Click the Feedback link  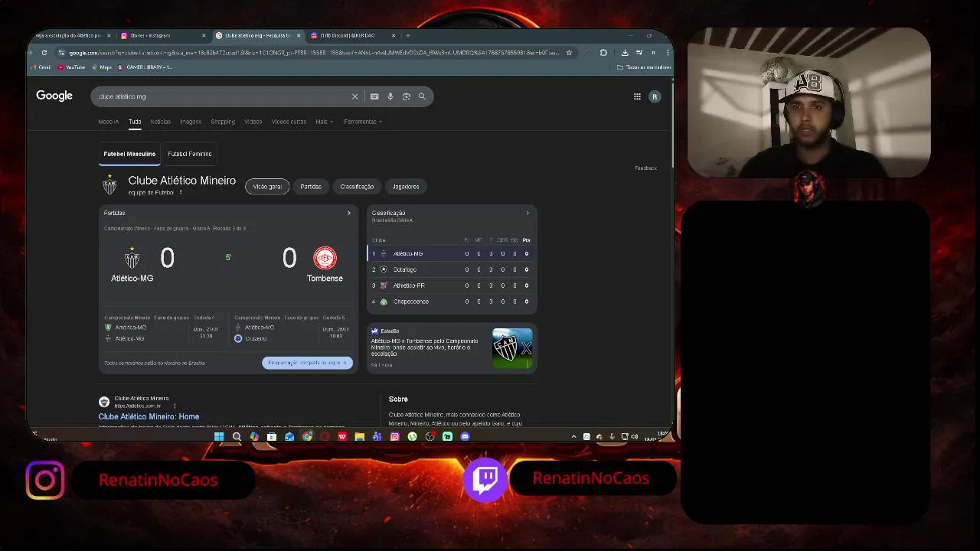645,168
